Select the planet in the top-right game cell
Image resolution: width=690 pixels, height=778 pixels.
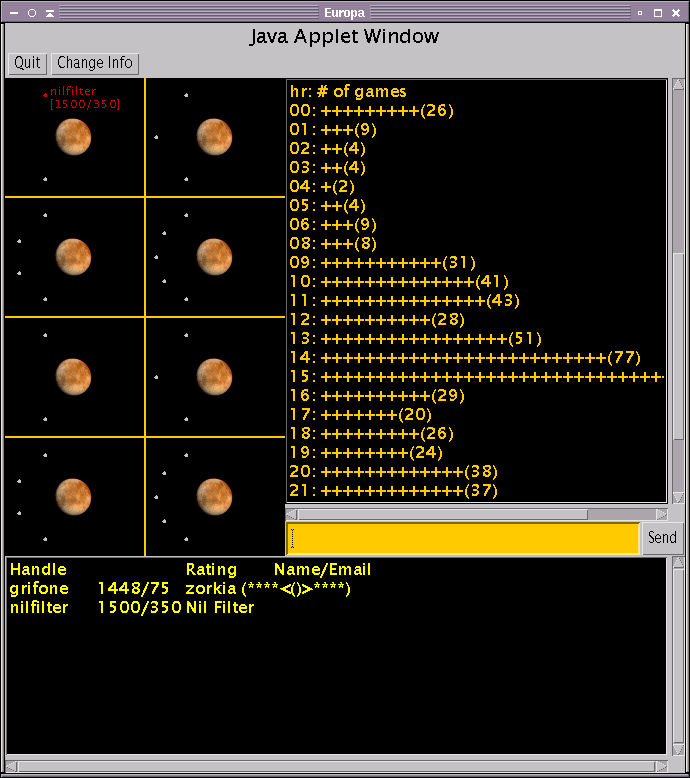214,136
